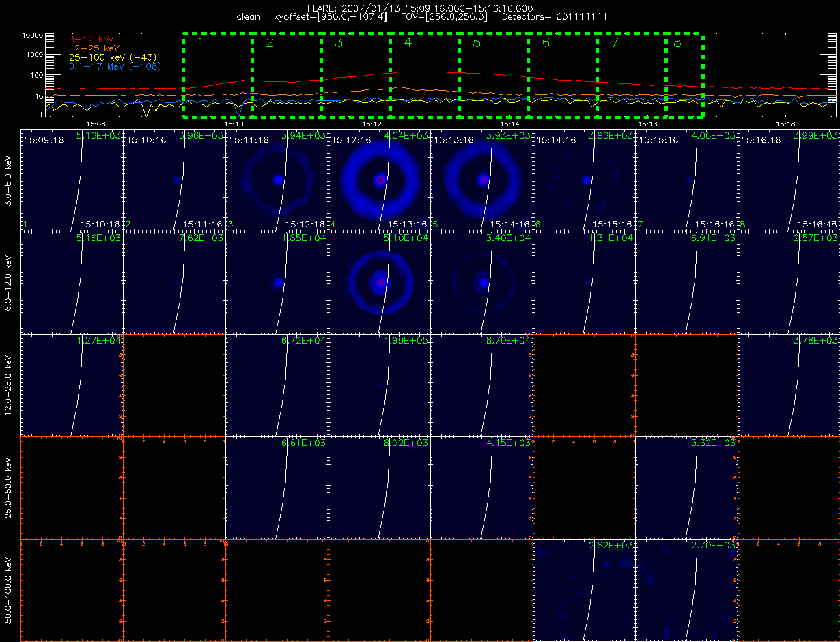Open the 6-12 keV image with peak 1.85E+04
Image resolution: width=840 pixels, height=642 pixels.
[x=277, y=282]
